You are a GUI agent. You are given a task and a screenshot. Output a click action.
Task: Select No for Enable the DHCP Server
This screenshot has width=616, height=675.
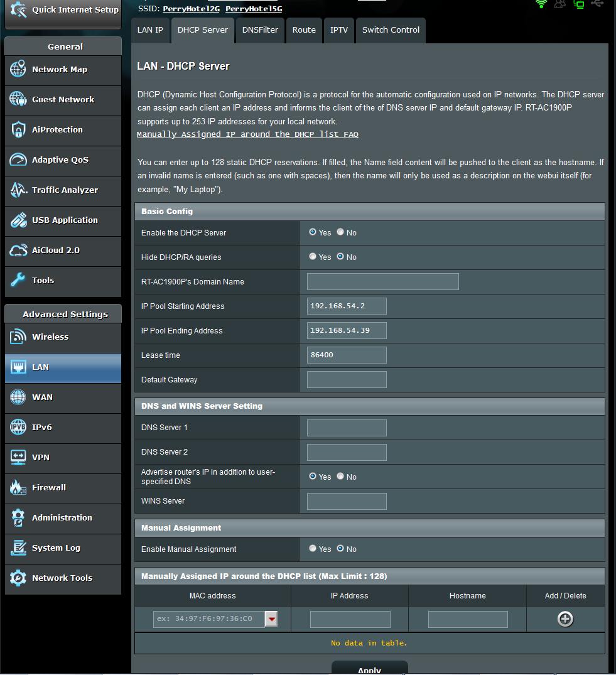tap(340, 232)
